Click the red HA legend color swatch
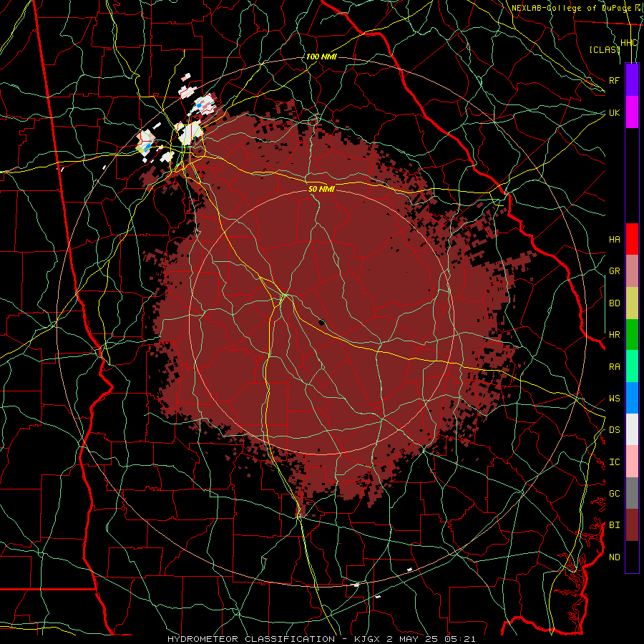The height and width of the screenshot is (644, 644). [632, 239]
